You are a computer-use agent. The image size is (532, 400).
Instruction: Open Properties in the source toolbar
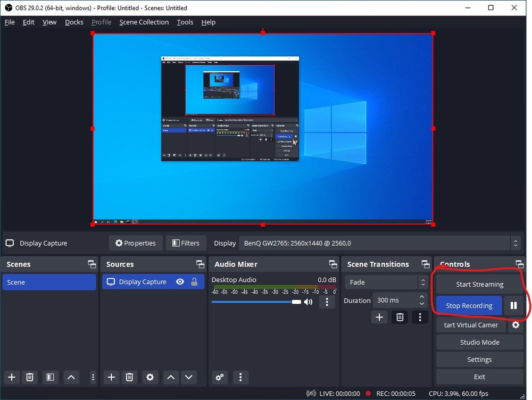(136, 243)
